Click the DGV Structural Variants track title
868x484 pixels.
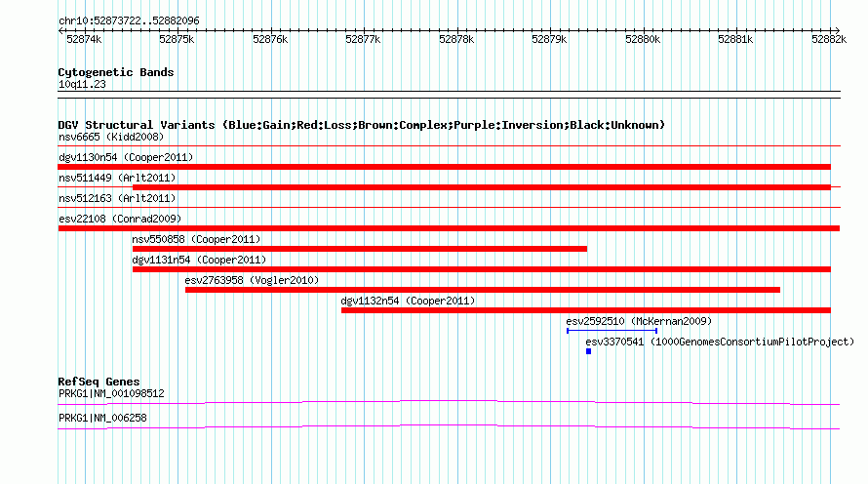(x=362, y=125)
